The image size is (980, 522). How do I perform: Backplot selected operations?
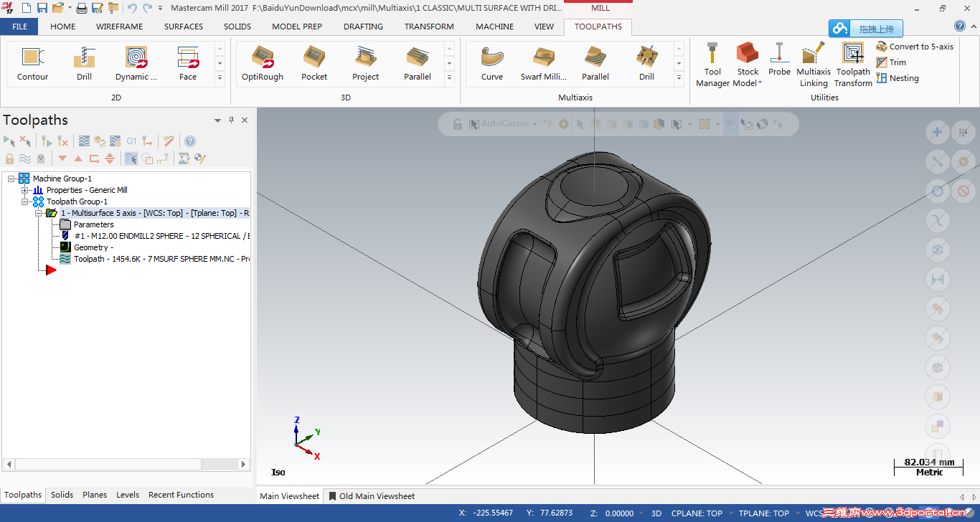tap(84, 141)
